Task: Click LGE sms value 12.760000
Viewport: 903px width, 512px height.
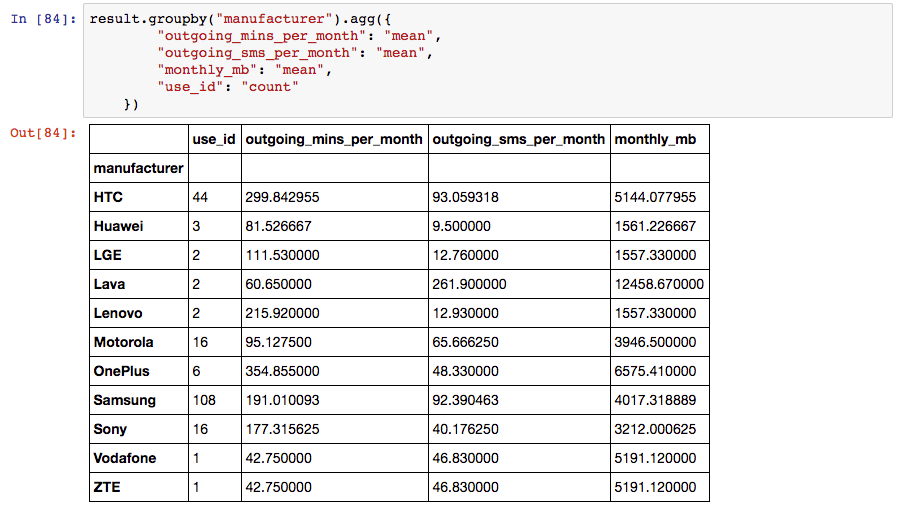Action: coord(465,255)
